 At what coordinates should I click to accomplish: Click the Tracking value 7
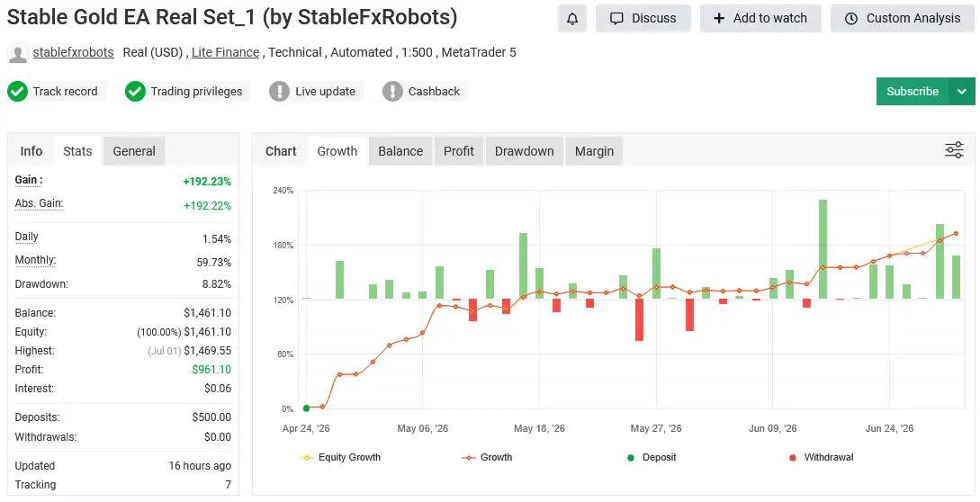pos(228,485)
